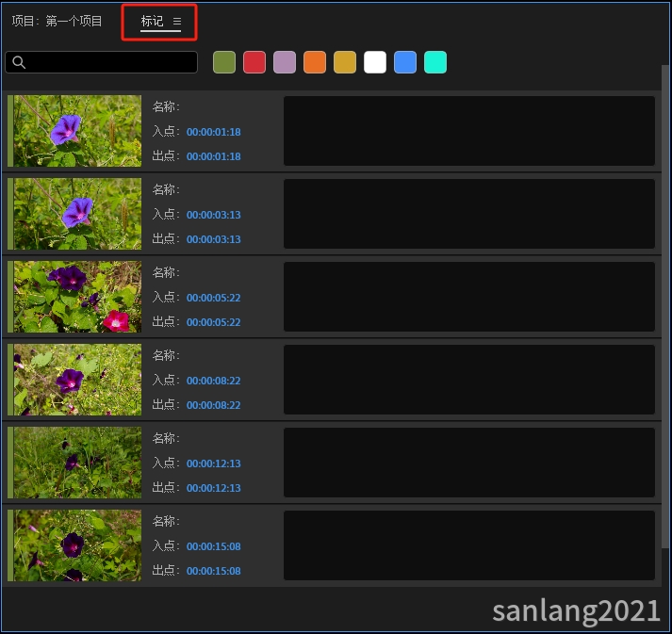Screen dimensions: 672x634
Task: Click comment box of marker 00:00:01:18
Action: 469,131
